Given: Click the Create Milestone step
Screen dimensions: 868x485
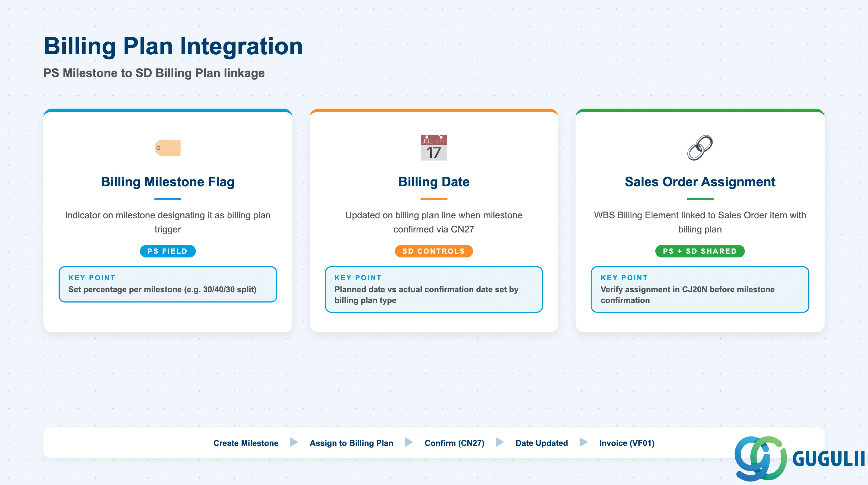Looking at the screenshot, I should point(246,443).
